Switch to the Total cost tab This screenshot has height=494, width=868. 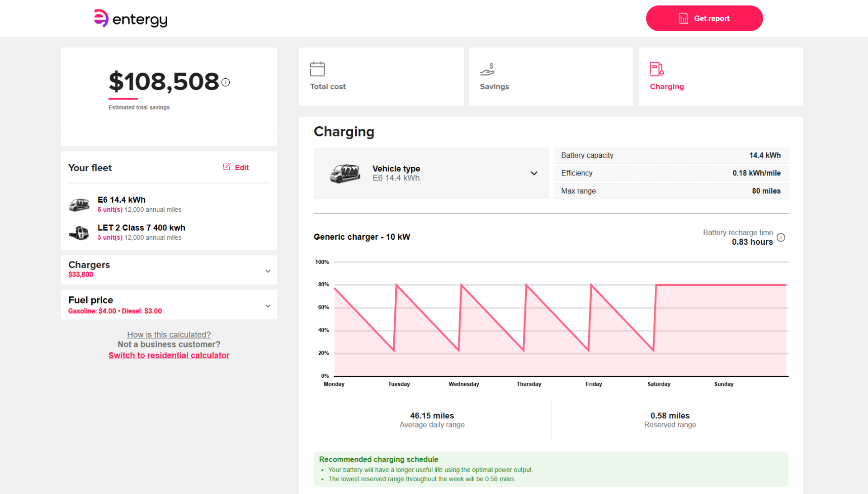click(x=381, y=77)
